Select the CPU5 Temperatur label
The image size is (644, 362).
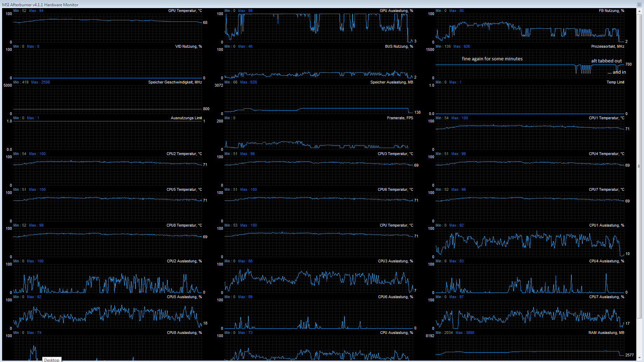click(x=184, y=190)
